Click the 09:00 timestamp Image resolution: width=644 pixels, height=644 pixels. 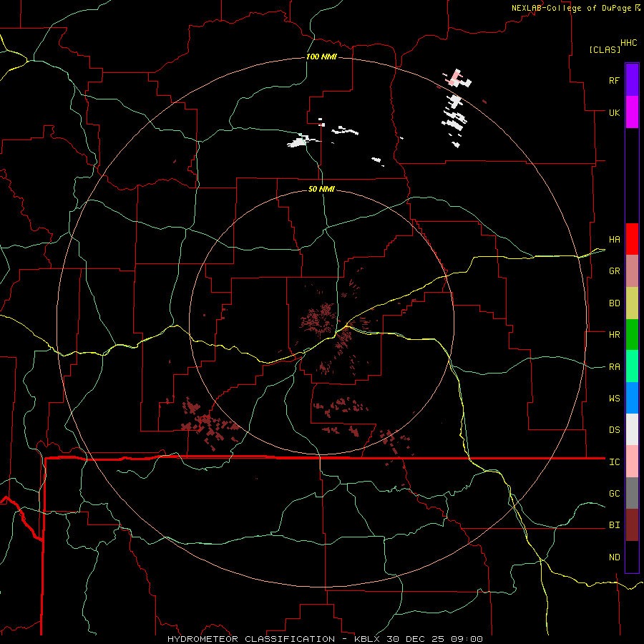pyautogui.click(x=466, y=639)
